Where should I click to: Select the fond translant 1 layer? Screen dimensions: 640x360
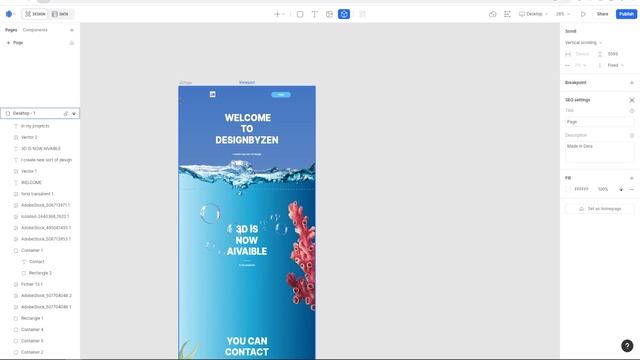[37, 194]
